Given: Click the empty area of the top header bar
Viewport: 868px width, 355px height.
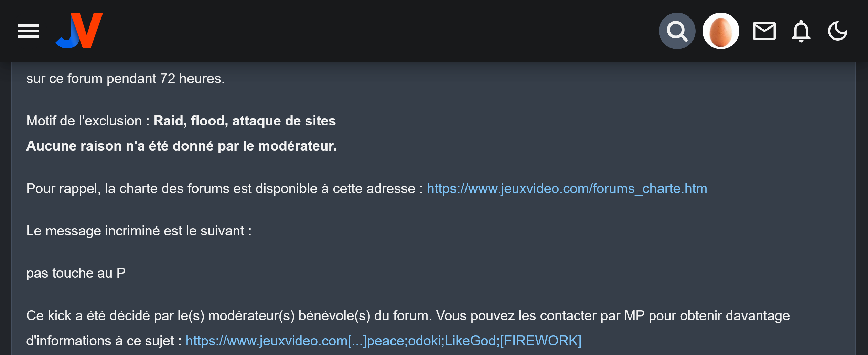Looking at the screenshot, I should pyautogui.click(x=378, y=31).
